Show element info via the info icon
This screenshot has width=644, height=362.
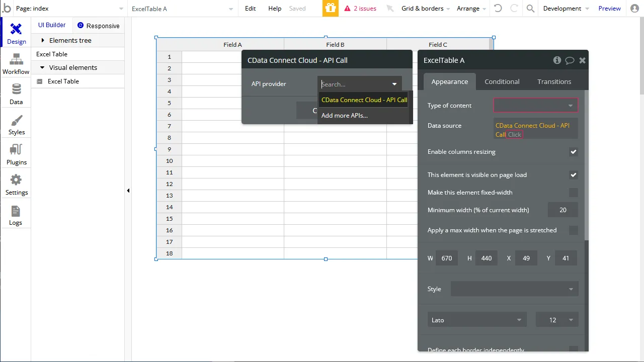557,60
